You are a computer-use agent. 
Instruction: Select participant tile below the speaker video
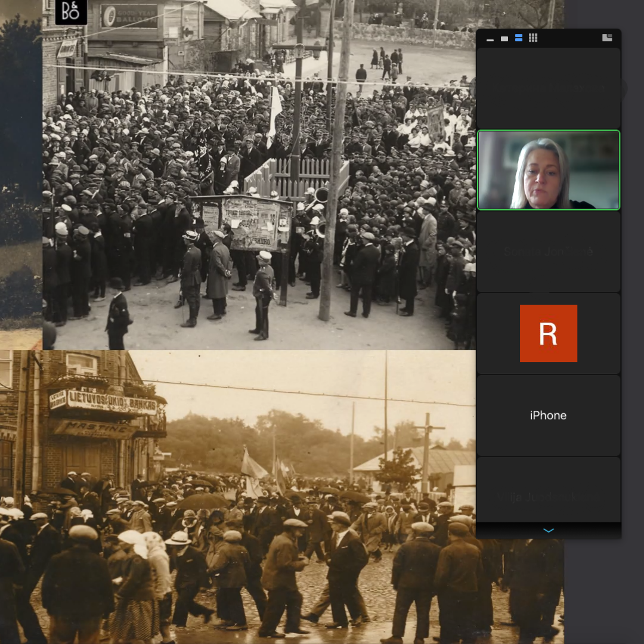coord(549,252)
